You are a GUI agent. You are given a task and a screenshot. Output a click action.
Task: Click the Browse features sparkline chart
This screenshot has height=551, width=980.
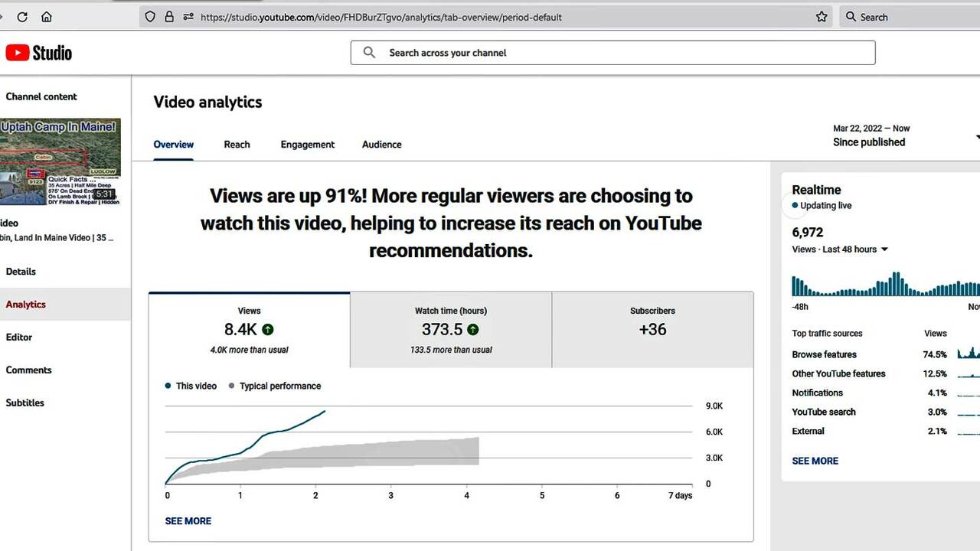969,354
